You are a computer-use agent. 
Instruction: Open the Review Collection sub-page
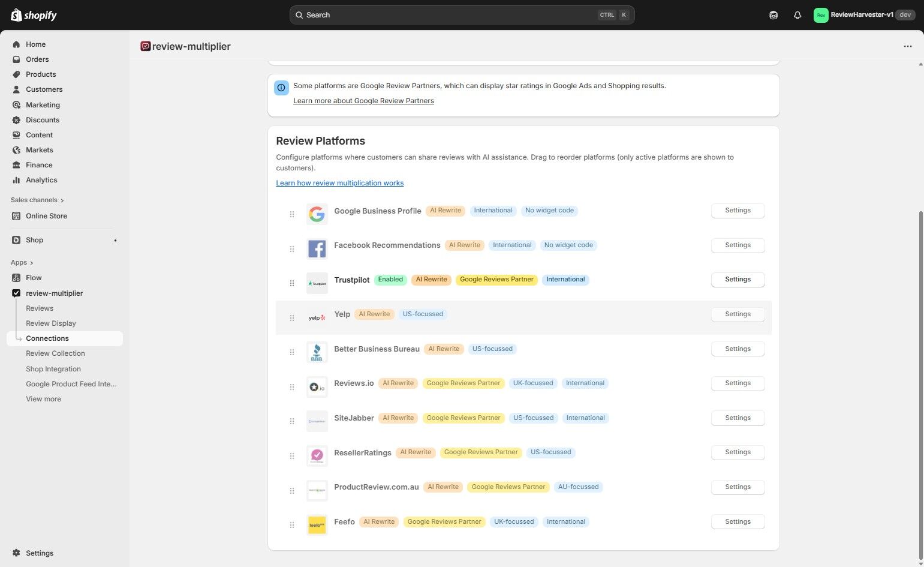pyautogui.click(x=55, y=353)
